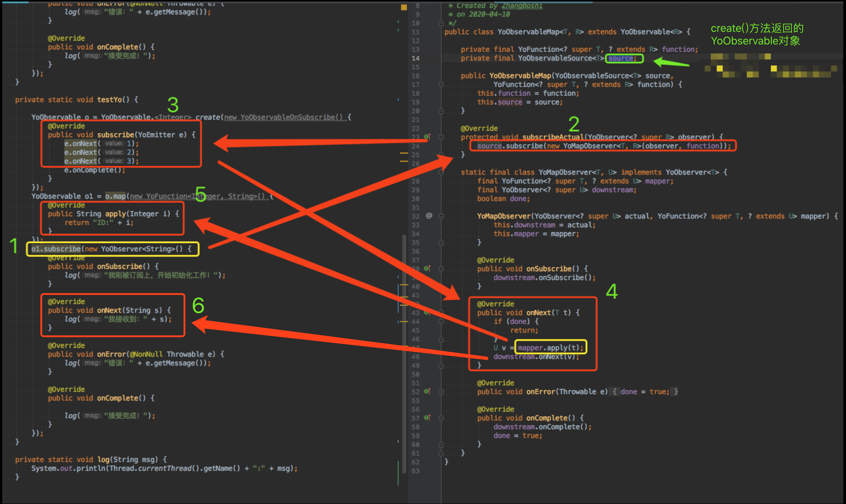
Task: Collapse the onComplete method fold at line 57
Action: tap(441, 418)
